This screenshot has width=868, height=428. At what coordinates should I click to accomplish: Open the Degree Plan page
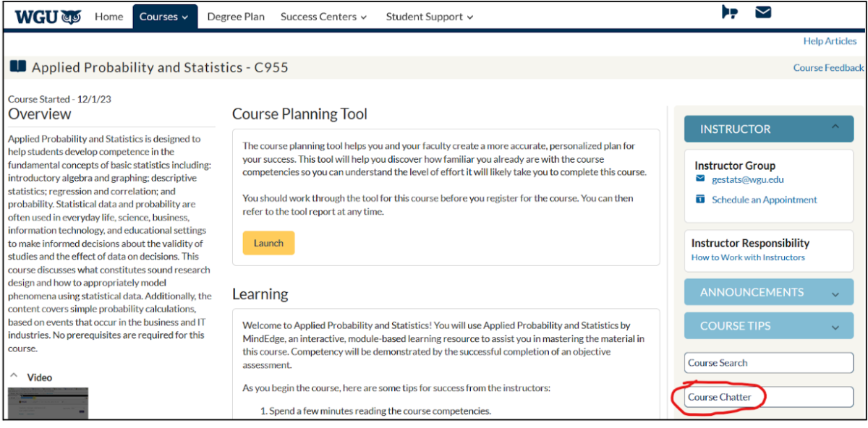[236, 17]
